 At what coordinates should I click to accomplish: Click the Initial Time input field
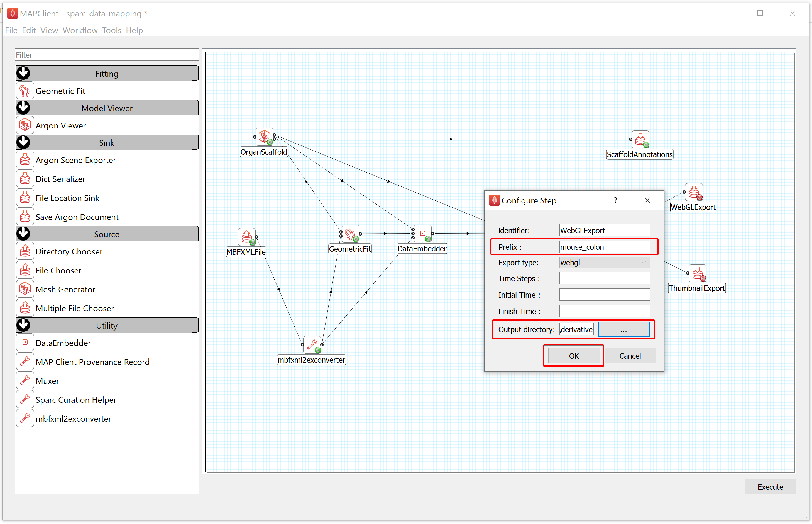click(604, 295)
